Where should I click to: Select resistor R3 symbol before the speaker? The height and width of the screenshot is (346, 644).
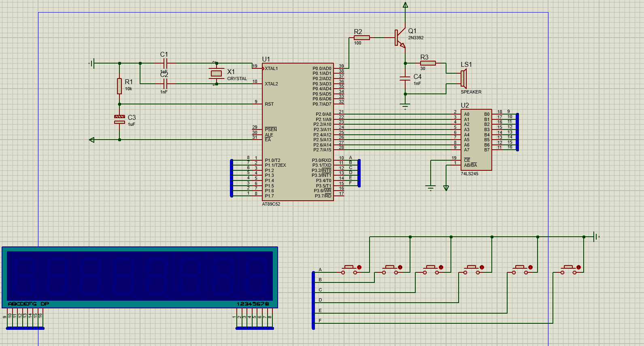tap(427, 63)
